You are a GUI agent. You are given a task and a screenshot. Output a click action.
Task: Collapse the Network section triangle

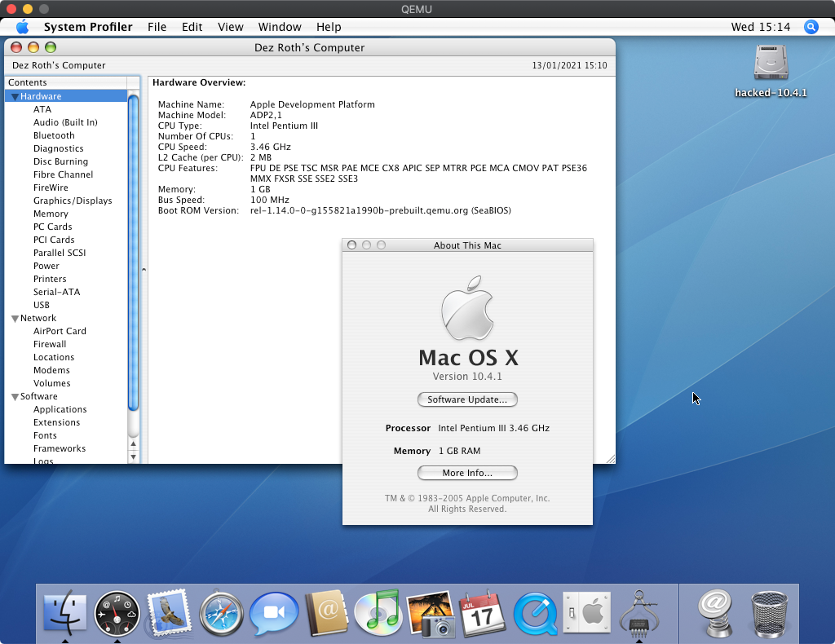click(15, 319)
